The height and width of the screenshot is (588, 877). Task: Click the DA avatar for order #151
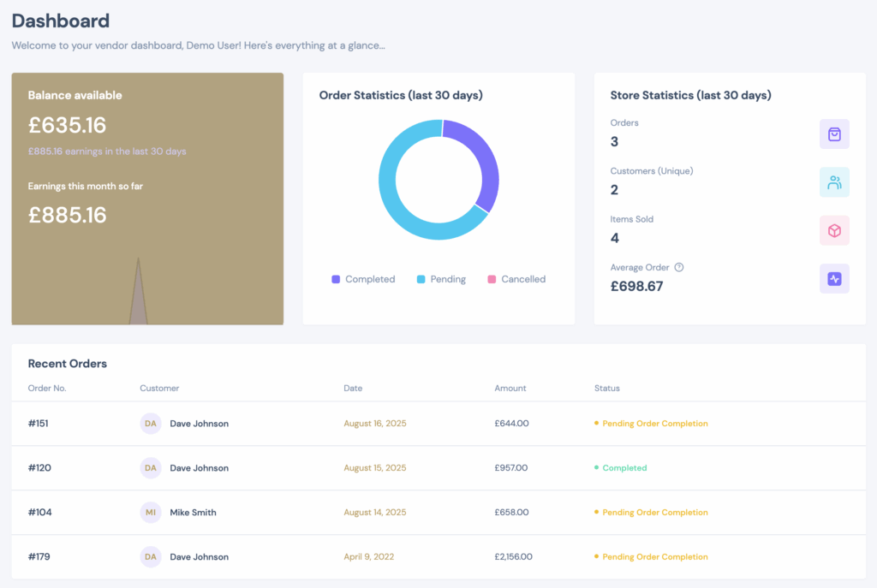tap(151, 424)
